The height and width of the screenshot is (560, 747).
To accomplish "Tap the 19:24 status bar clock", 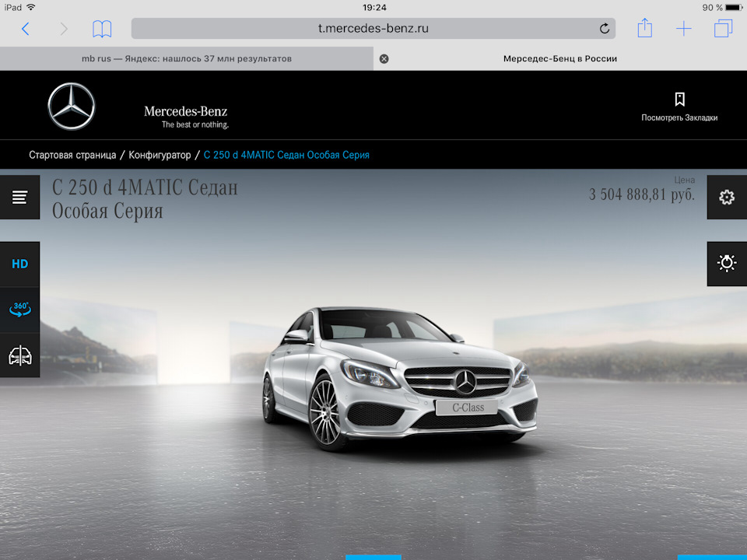I will 374,8.
